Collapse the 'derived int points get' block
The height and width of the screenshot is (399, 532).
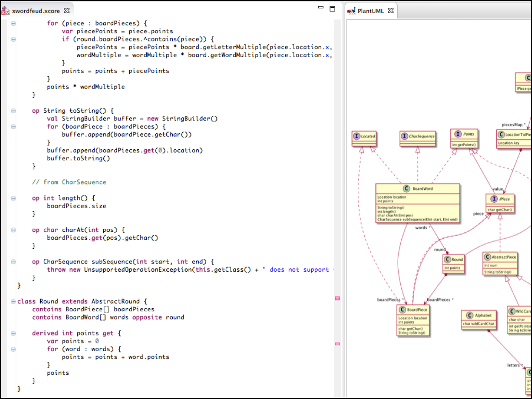point(13,333)
